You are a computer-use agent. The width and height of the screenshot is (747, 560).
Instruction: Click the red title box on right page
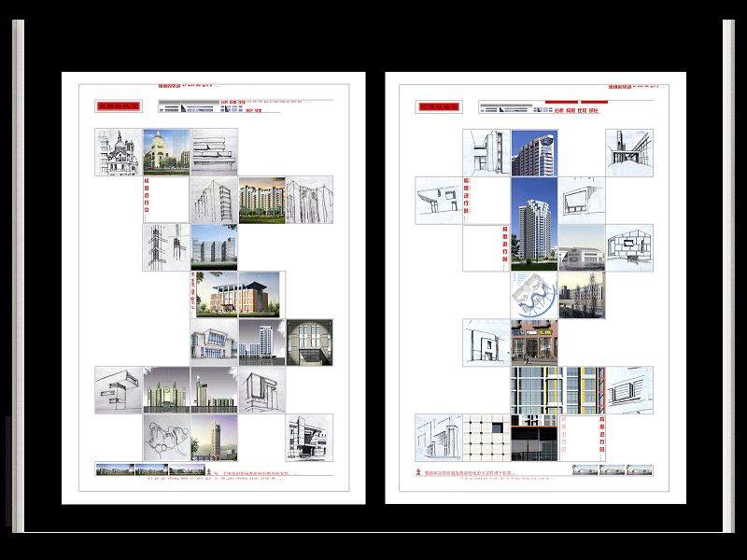pyautogui.click(x=440, y=107)
